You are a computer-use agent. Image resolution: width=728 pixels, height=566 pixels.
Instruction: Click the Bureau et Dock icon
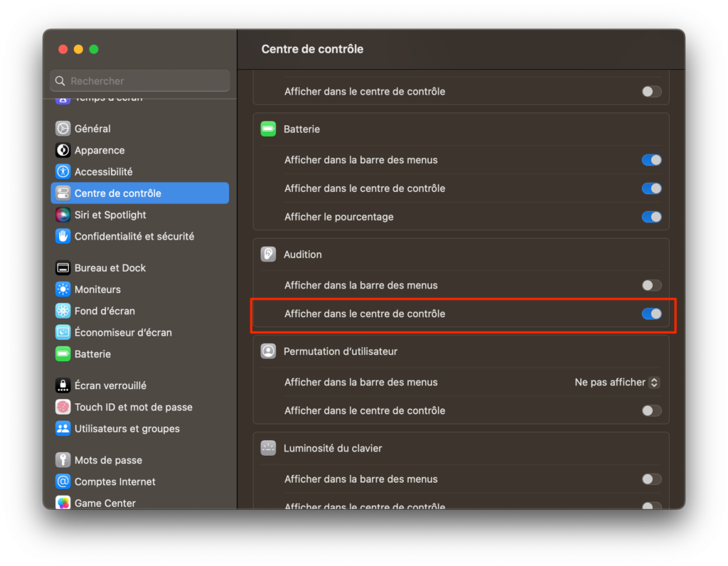pyautogui.click(x=63, y=268)
